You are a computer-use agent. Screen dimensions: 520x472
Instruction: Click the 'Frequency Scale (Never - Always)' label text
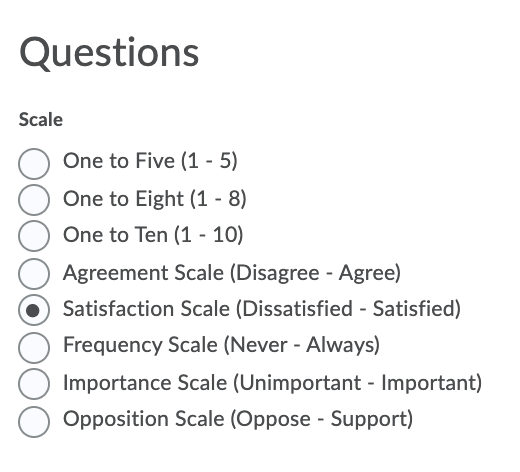(x=221, y=345)
